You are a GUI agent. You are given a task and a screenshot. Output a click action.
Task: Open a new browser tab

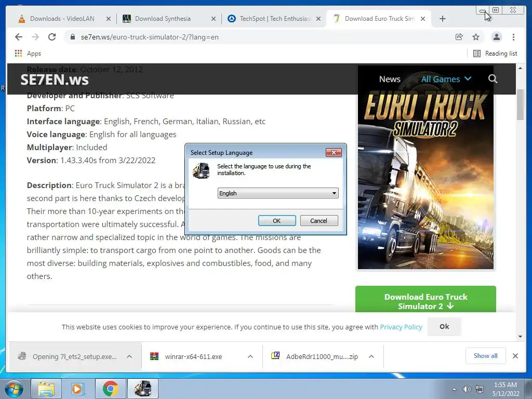(443, 19)
